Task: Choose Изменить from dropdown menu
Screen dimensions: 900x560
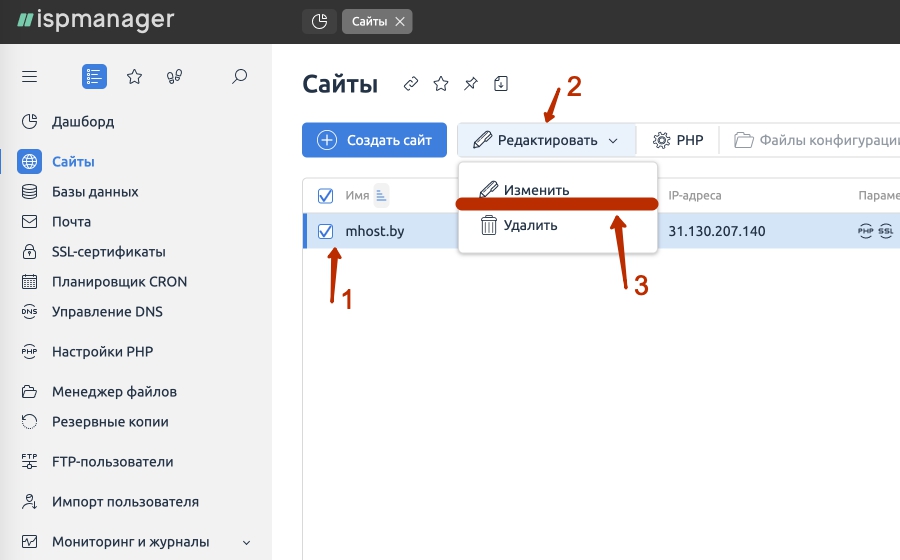Action: 558,189
